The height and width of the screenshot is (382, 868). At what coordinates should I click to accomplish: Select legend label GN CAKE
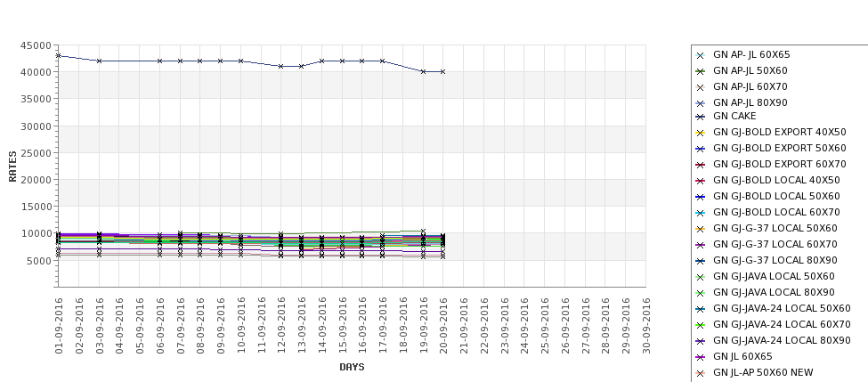pyautogui.click(x=734, y=117)
